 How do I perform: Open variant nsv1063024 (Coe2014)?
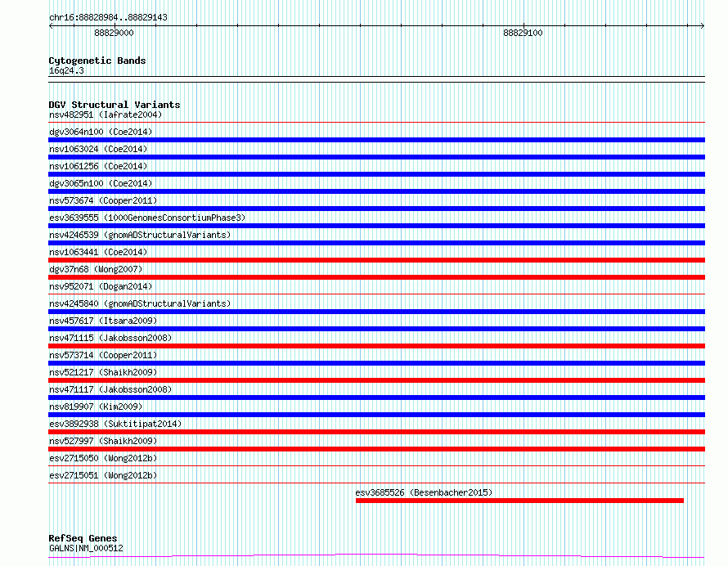pyautogui.click(x=98, y=149)
